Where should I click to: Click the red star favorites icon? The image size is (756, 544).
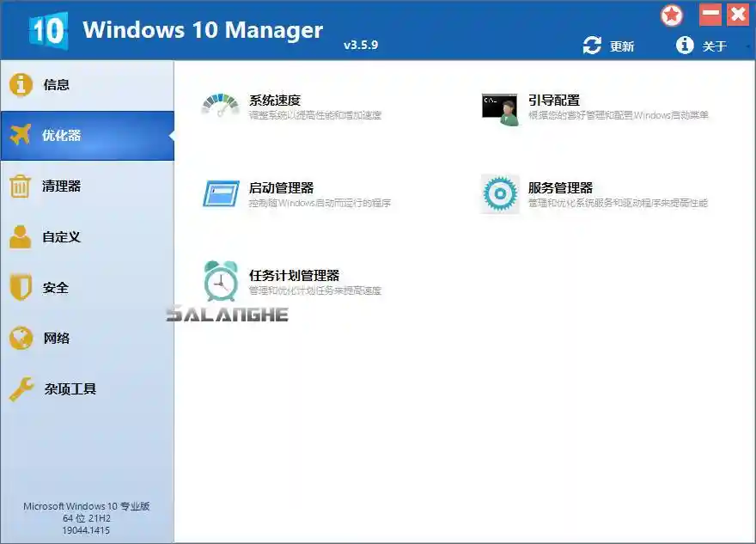pos(671,15)
